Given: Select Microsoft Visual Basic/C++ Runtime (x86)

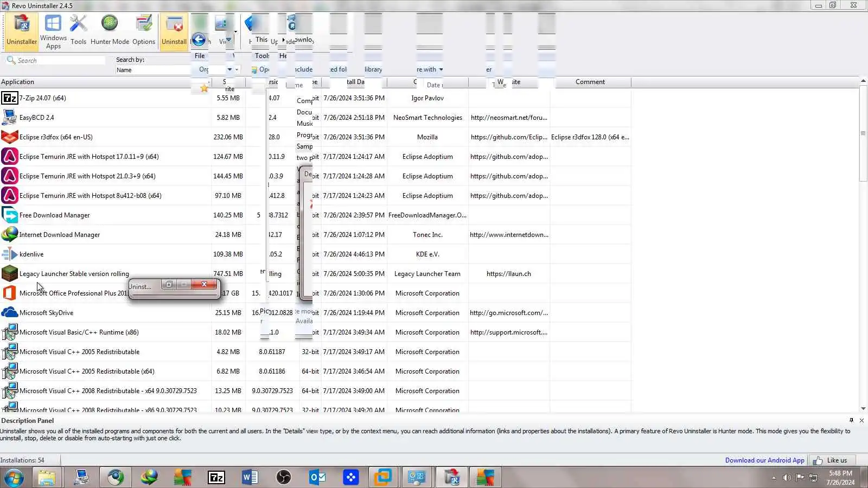Looking at the screenshot, I should (315, 332).
